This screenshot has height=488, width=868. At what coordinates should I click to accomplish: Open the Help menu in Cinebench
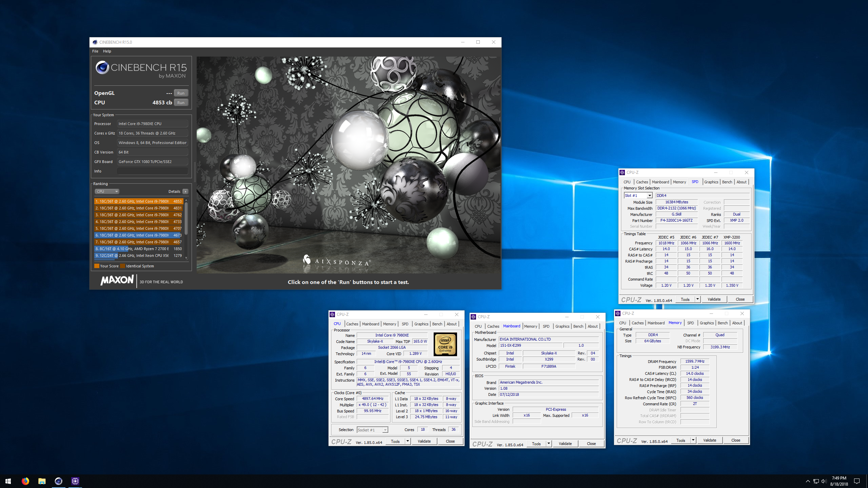107,51
